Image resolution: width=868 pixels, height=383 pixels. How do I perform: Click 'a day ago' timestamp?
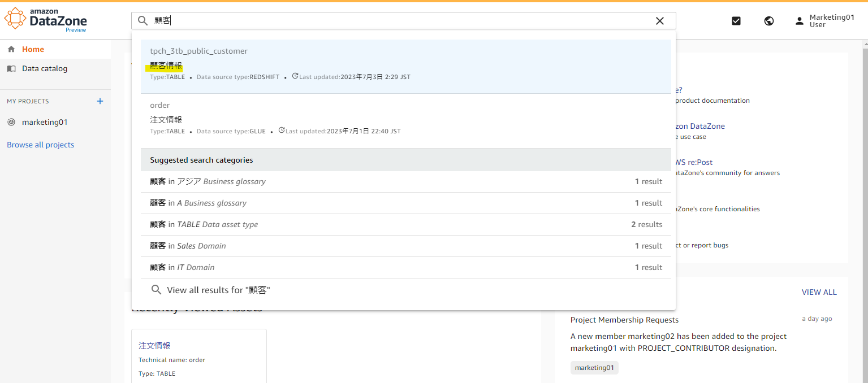click(817, 319)
